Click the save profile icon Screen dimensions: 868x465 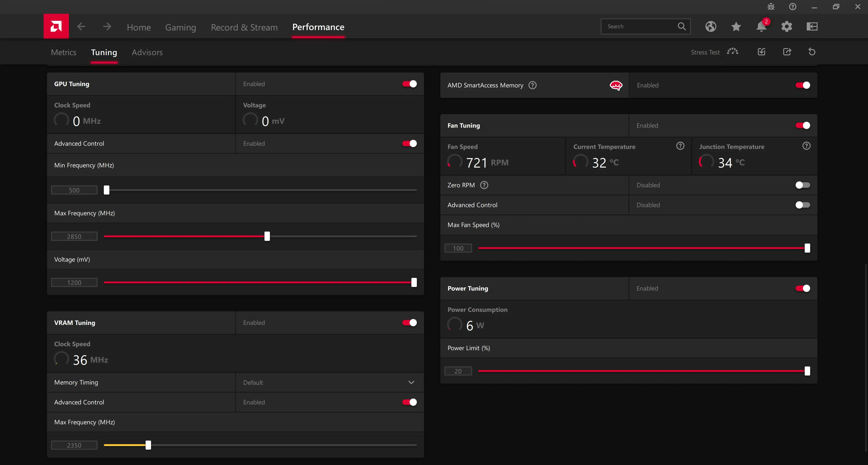point(762,52)
